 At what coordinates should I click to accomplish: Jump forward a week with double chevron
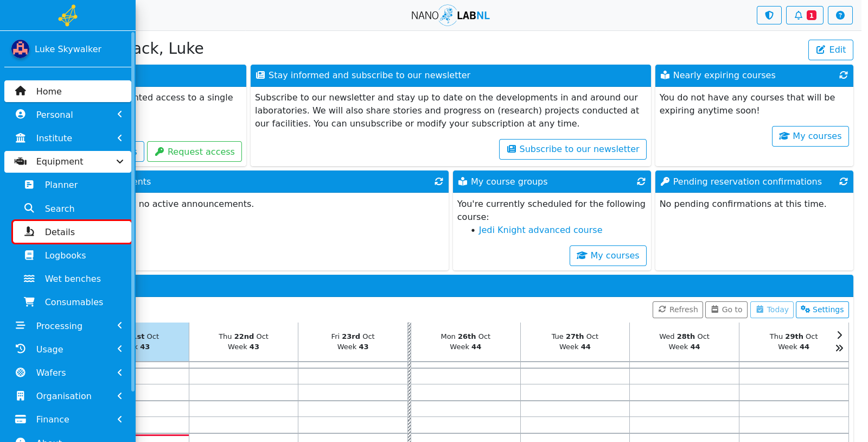point(839,348)
